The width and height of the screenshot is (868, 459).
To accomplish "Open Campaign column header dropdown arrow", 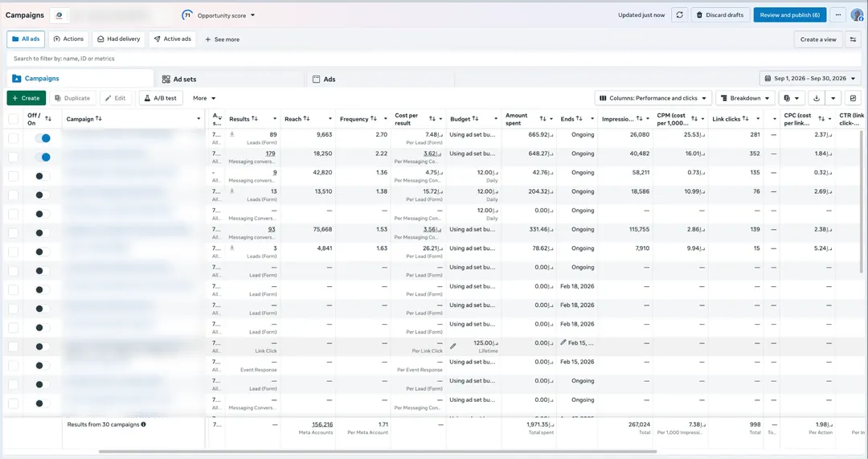I will (x=199, y=119).
